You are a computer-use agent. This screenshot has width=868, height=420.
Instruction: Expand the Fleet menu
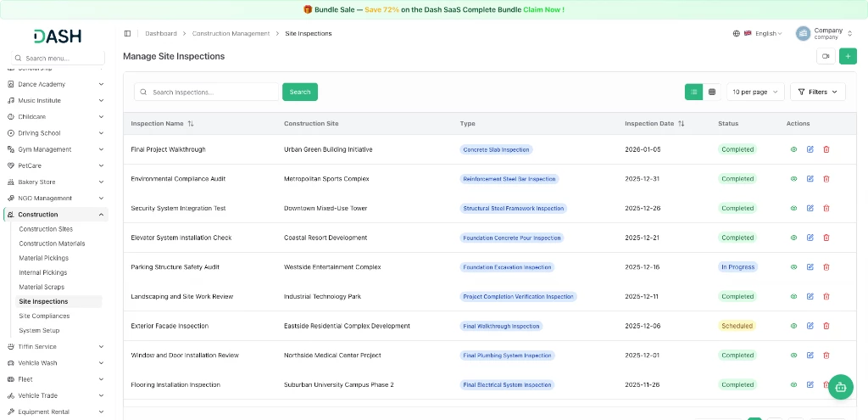tap(56, 379)
